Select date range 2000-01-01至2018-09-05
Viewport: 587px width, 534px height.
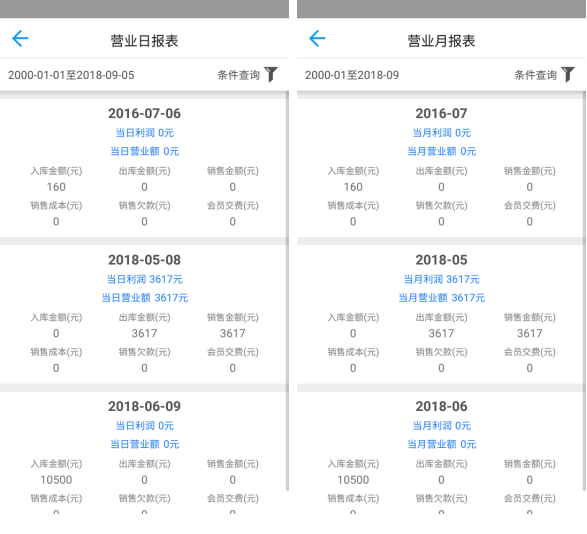click(71, 75)
